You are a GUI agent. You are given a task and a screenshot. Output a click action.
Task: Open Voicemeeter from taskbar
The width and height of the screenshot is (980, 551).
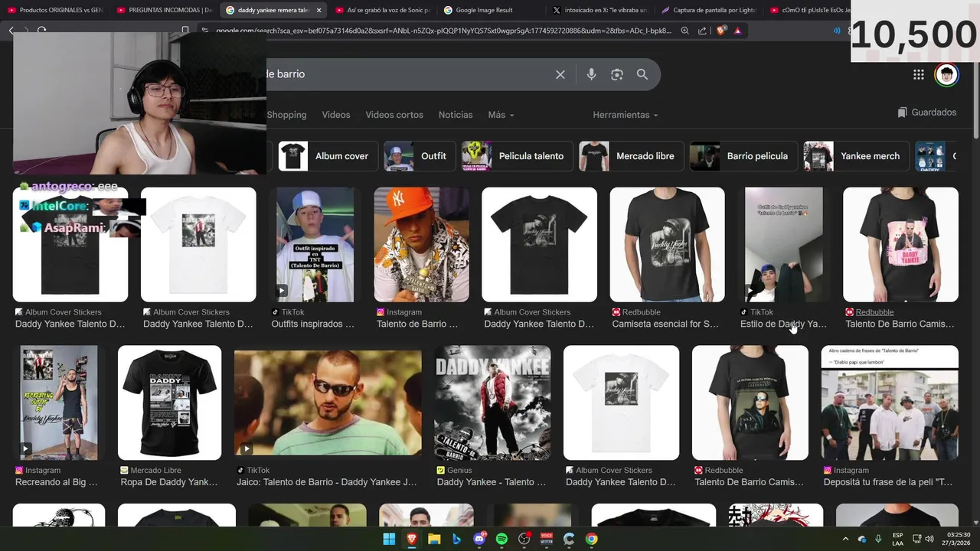[x=547, y=539]
